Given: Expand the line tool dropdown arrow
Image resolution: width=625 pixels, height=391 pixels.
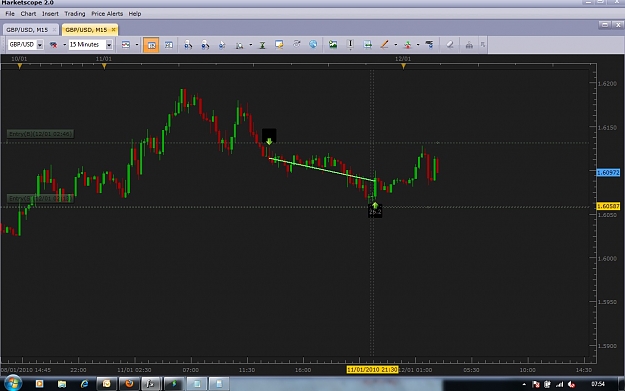Looking at the screenshot, I should tap(395, 45).
